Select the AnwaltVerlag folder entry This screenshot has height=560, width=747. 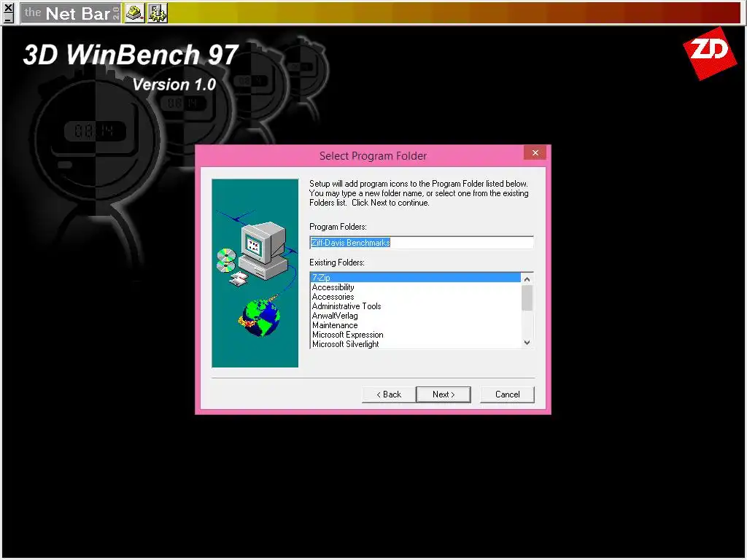(x=415, y=316)
